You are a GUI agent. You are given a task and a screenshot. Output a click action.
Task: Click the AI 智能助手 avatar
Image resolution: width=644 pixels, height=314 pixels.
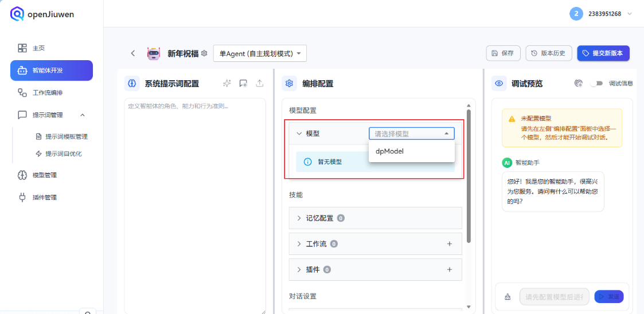(x=508, y=163)
